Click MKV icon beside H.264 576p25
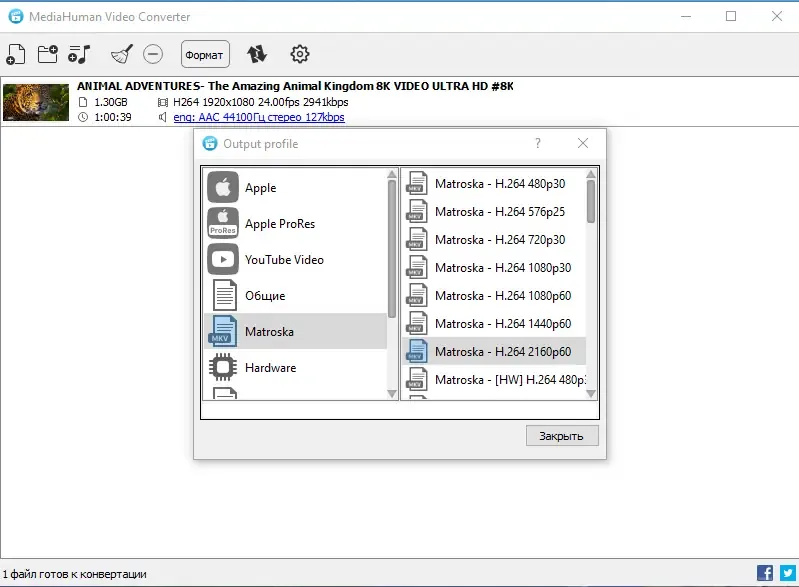Image resolution: width=799 pixels, height=587 pixels. point(416,211)
